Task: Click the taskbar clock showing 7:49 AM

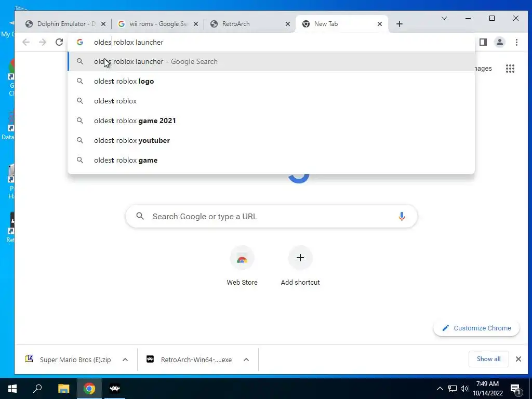Action: 487,389
